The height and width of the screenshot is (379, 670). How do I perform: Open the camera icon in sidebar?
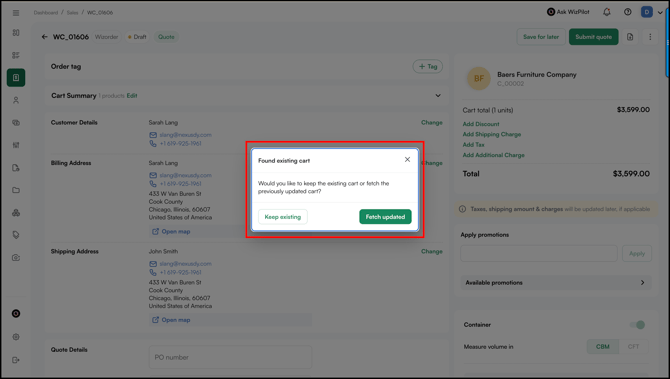coord(16,258)
